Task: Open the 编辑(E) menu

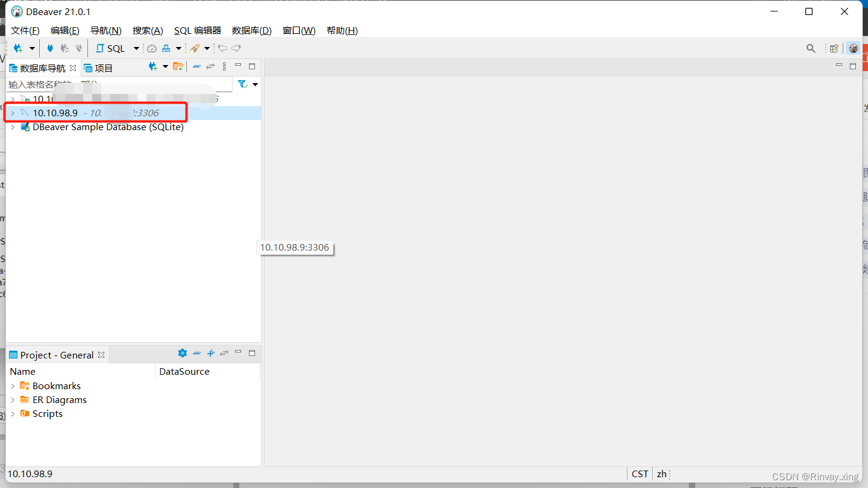Action: (x=64, y=30)
